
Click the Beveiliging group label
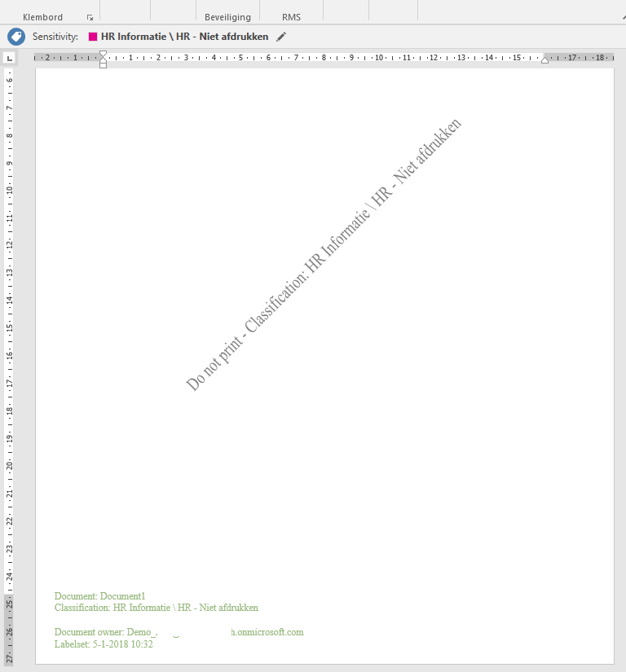click(x=227, y=17)
